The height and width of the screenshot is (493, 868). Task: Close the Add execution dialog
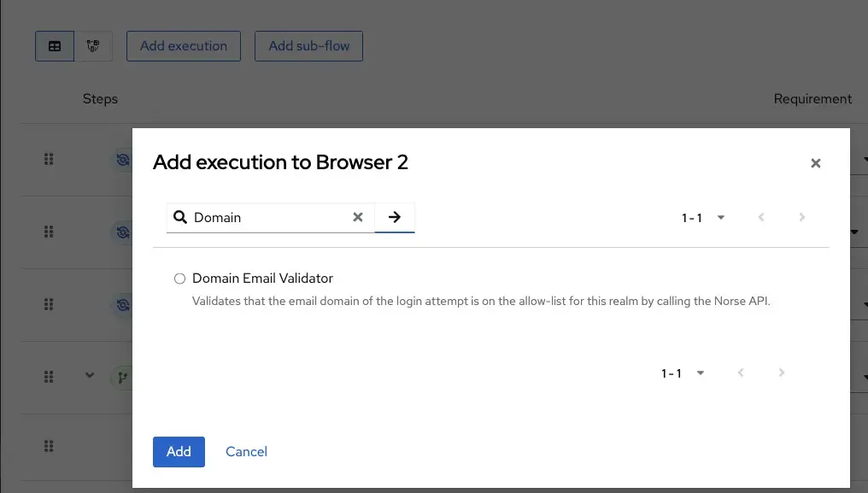(815, 163)
